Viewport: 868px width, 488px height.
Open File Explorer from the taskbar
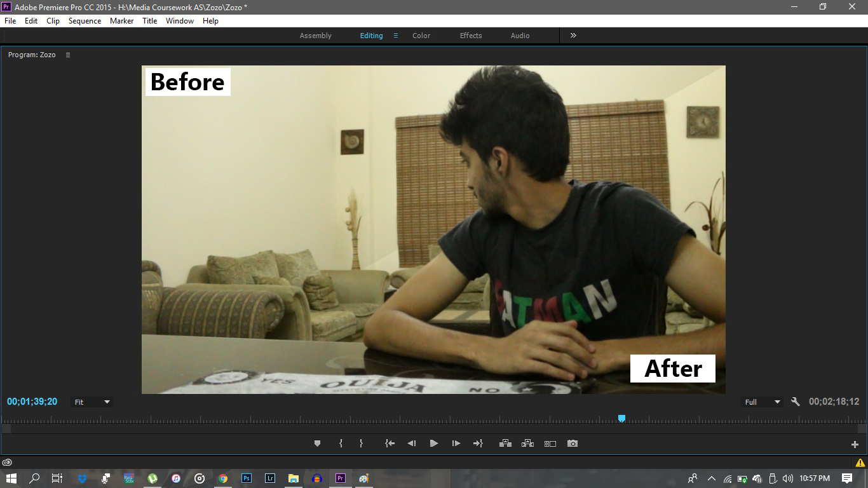point(294,478)
